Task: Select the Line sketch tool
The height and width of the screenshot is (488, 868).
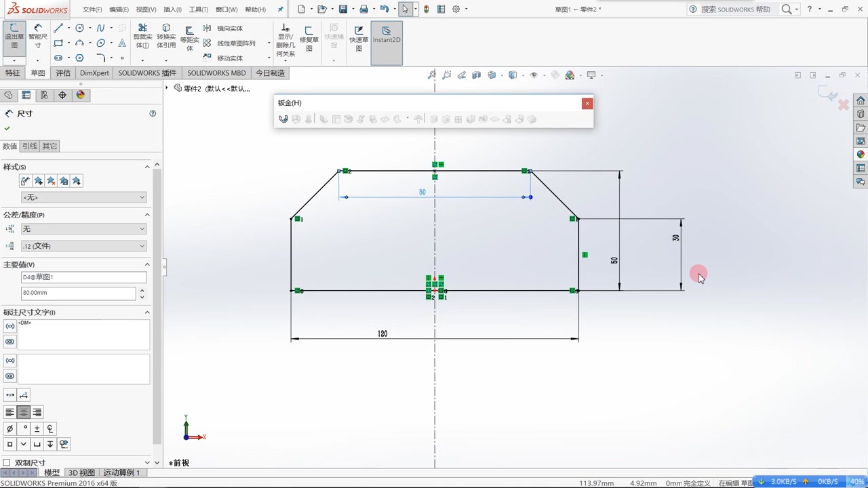Action: (58, 28)
